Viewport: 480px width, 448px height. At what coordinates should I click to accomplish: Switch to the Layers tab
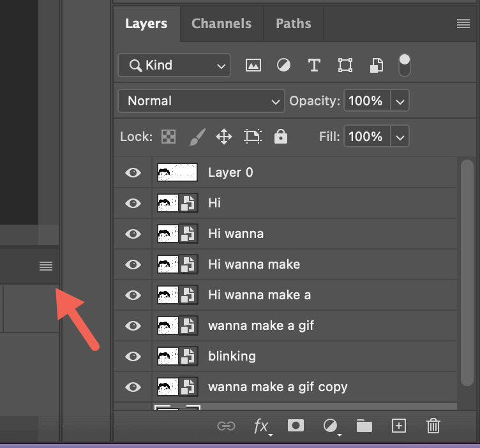click(146, 24)
